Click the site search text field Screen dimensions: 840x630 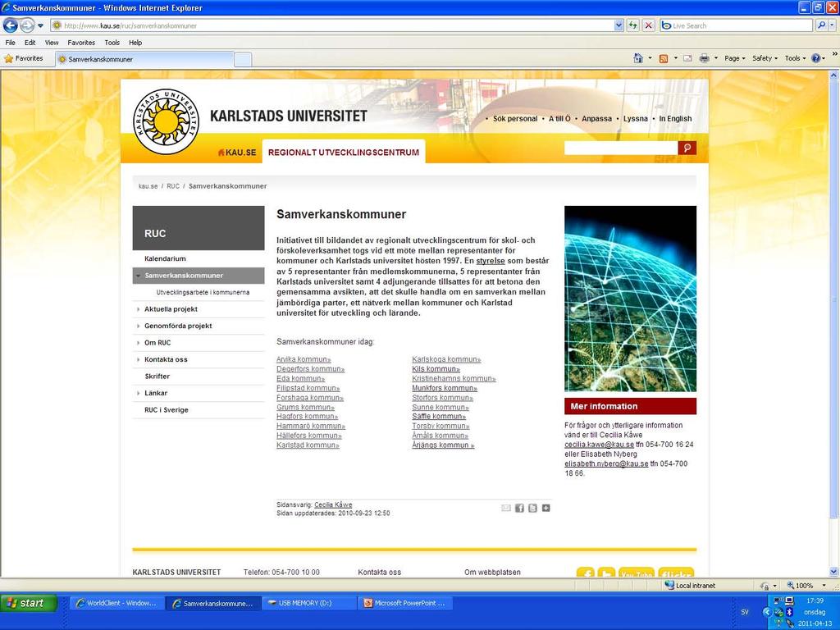(620, 148)
